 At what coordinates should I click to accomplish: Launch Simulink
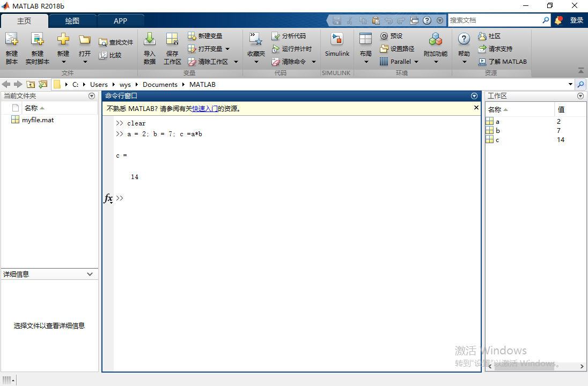point(337,44)
